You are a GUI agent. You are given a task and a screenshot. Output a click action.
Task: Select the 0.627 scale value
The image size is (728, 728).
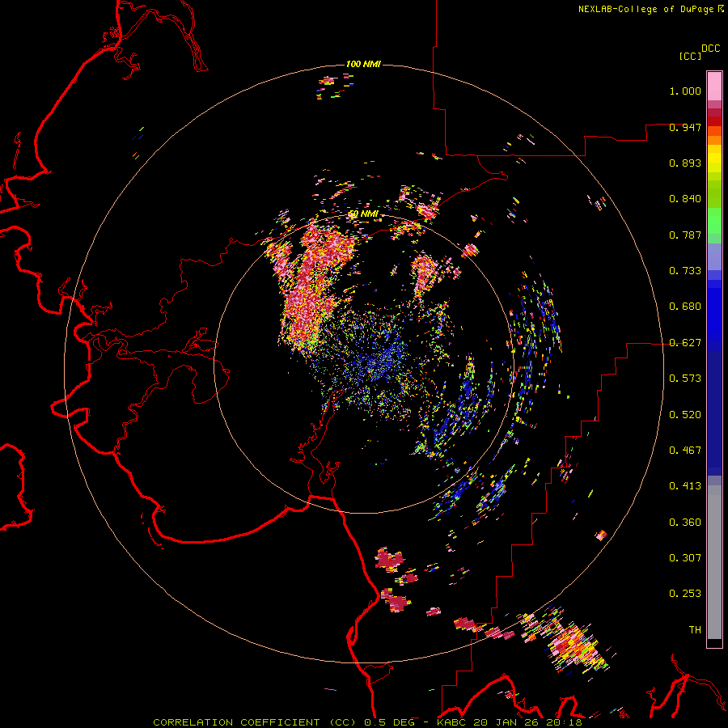tap(685, 343)
